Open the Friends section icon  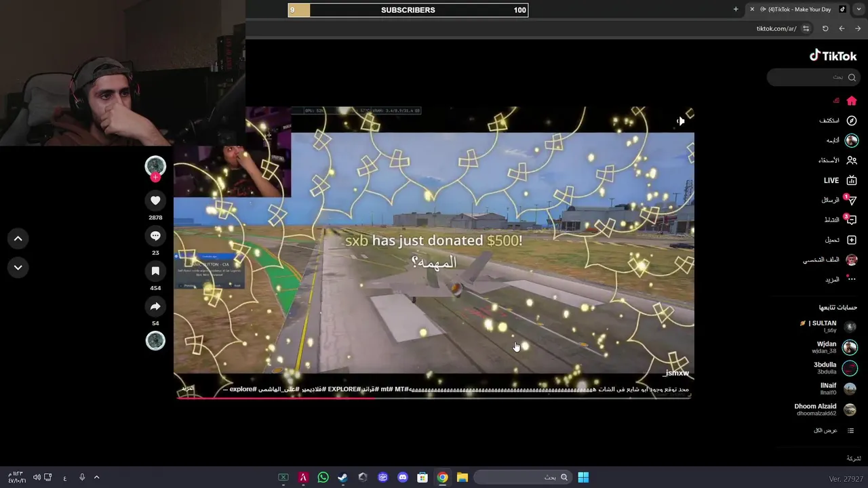(851, 161)
